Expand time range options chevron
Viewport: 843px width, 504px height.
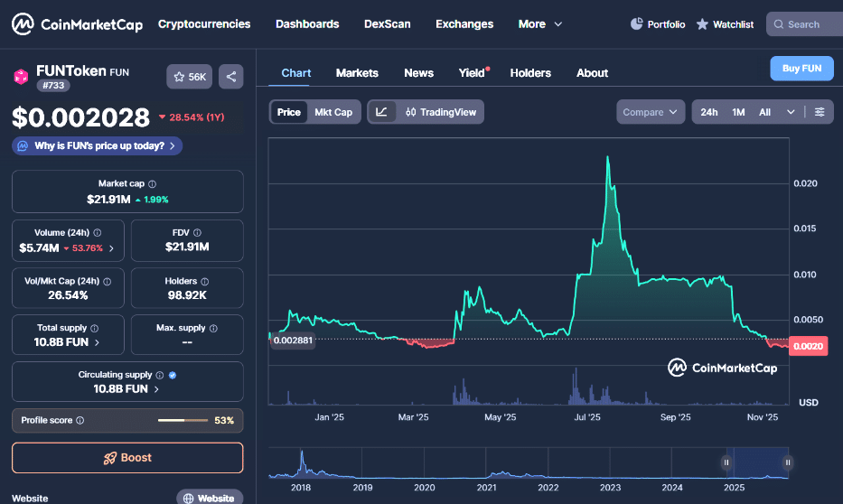click(x=791, y=112)
